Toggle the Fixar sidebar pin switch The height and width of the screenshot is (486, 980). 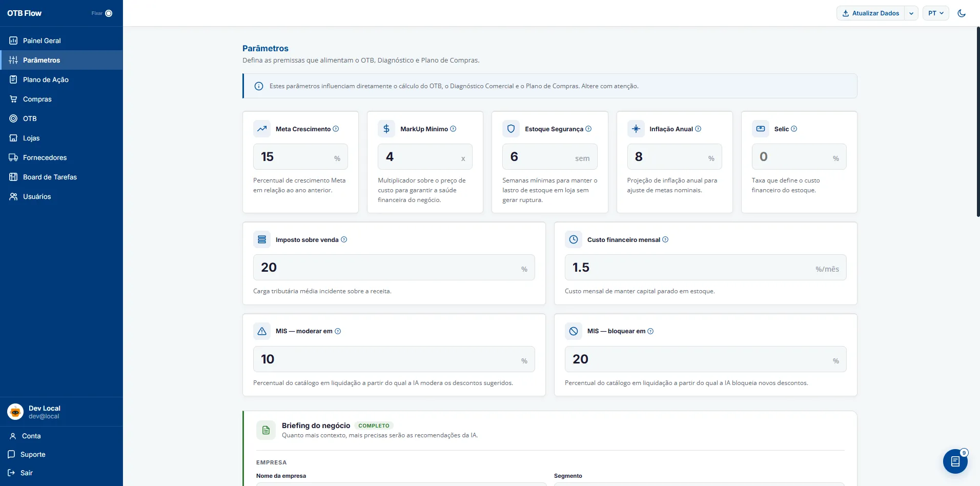point(109,13)
